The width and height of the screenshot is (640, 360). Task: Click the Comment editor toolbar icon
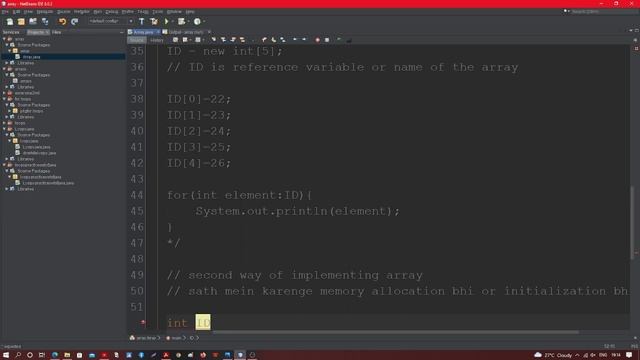coord(339,40)
